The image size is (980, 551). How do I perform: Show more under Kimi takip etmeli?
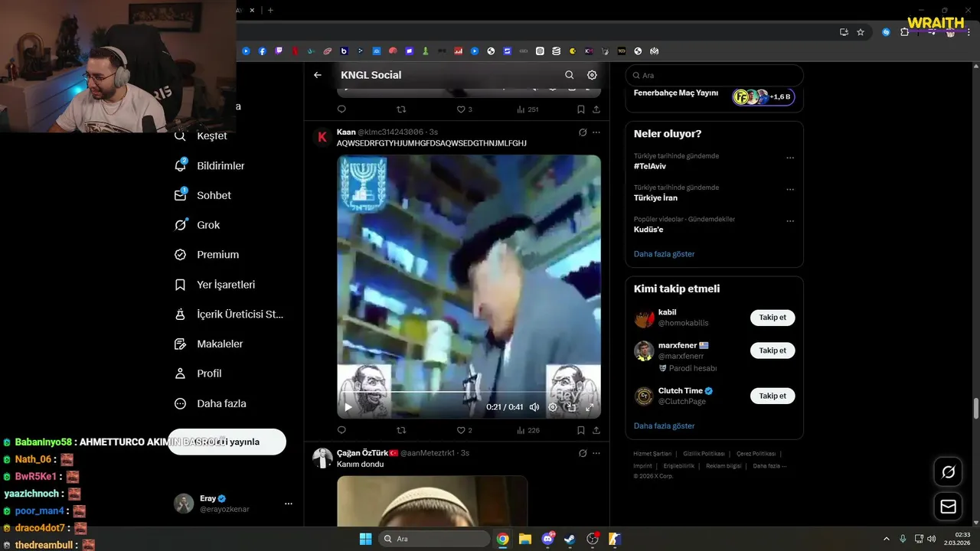(x=664, y=426)
